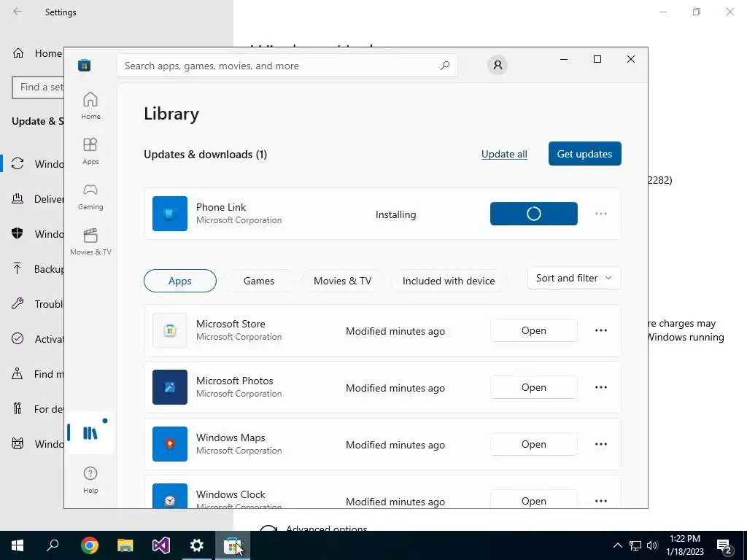Click the Phone Link app icon
Screen dimensions: 747x560
coord(169,214)
